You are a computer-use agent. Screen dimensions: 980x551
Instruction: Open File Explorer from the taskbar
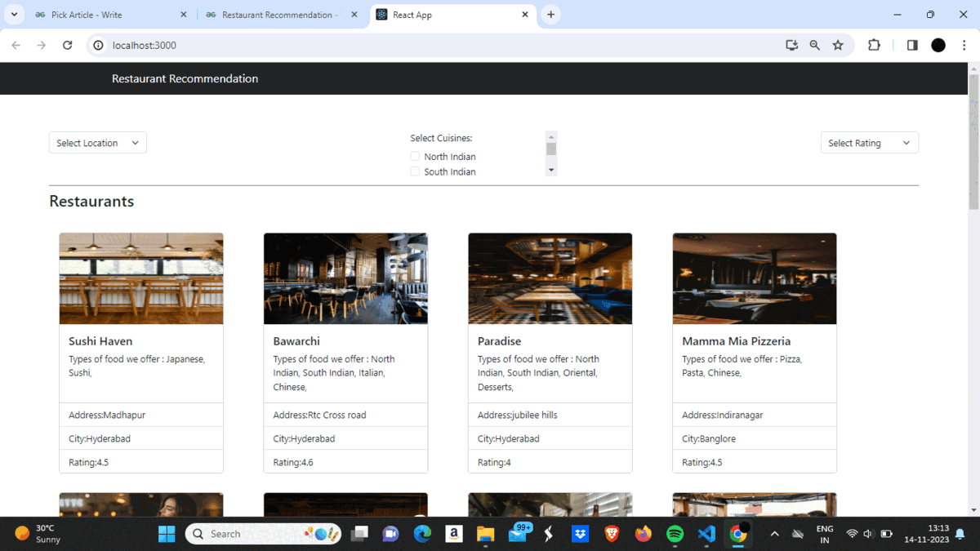[486, 534]
